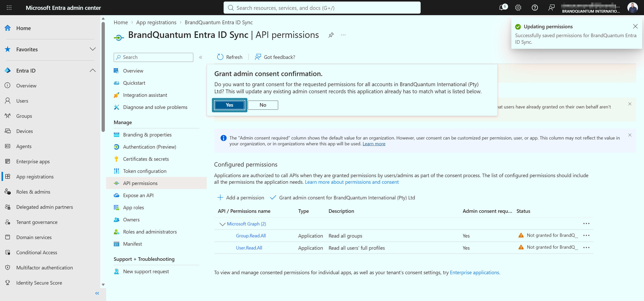
Task: Click the Integration assistant rocket icon
Action: (116, 95)
